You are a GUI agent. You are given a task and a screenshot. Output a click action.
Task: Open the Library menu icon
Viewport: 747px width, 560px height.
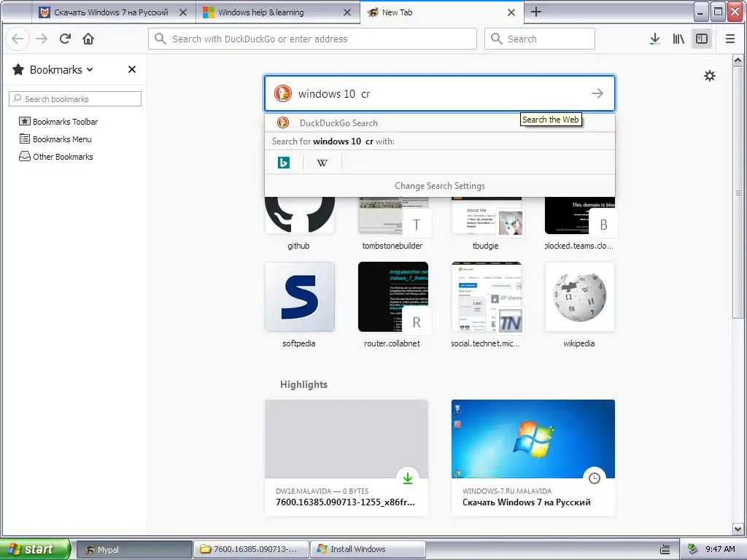(678, 39)
